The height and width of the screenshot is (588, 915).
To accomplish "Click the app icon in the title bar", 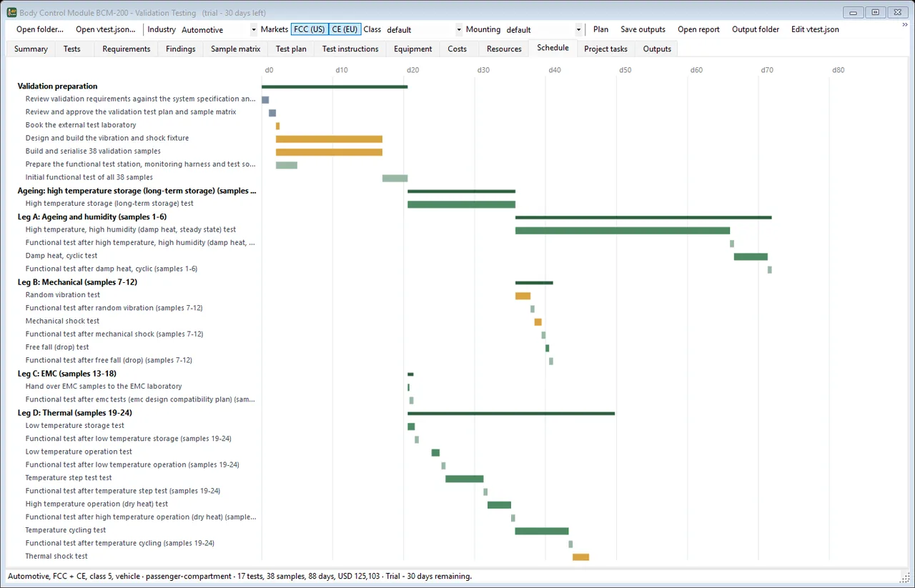I will pos(11,12).
